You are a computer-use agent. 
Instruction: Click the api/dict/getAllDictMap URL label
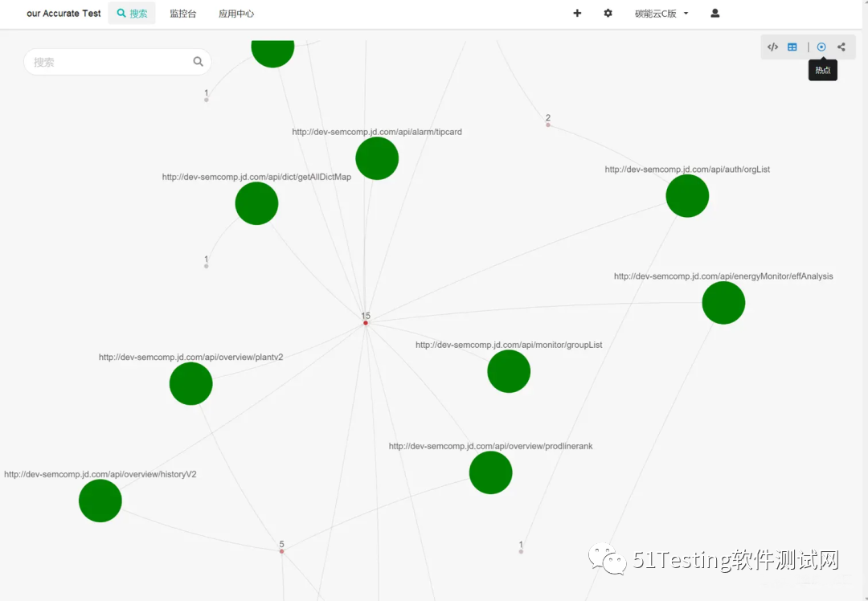coord(256,177)
